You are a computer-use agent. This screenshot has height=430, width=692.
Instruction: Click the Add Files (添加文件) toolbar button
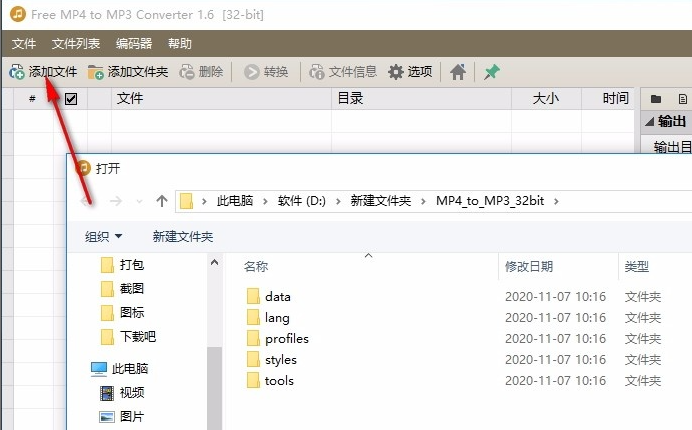pyautogui.click(x=43, y=72)
